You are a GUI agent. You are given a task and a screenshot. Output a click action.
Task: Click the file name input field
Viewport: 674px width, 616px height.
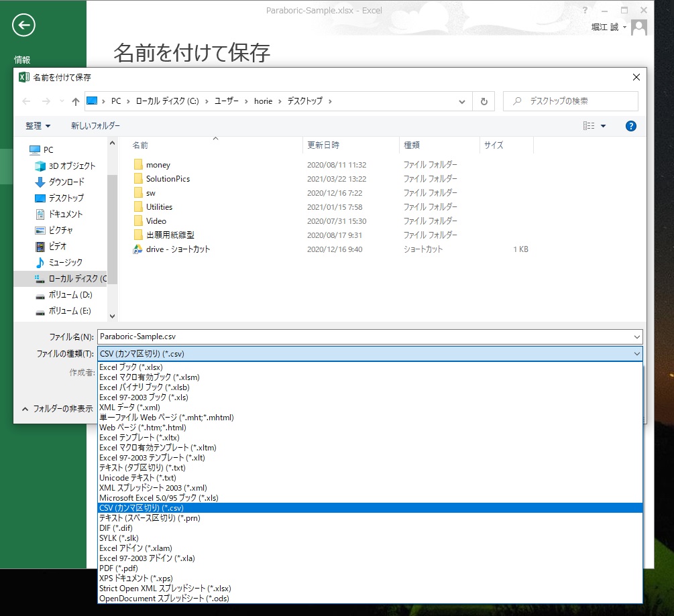[x=365, y=336]
